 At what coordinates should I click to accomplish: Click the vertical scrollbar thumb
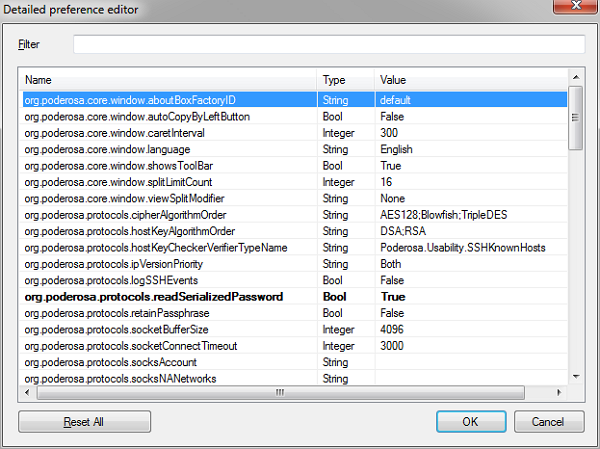click(x=576, y=118)
